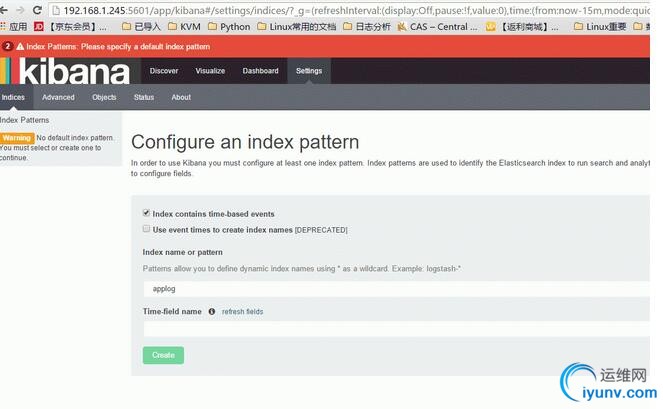This screenshot has height=409, width=663.
Task: Open the apps grid icon in bookmarks bar
Action: click(x=3, y=26)
